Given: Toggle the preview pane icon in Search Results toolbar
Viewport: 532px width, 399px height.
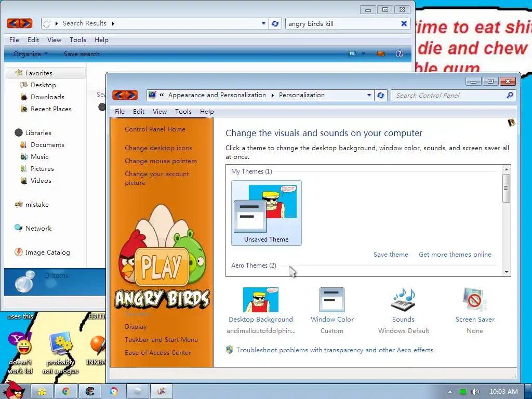Looking at the screenshot, I should [x=381, y=54].
